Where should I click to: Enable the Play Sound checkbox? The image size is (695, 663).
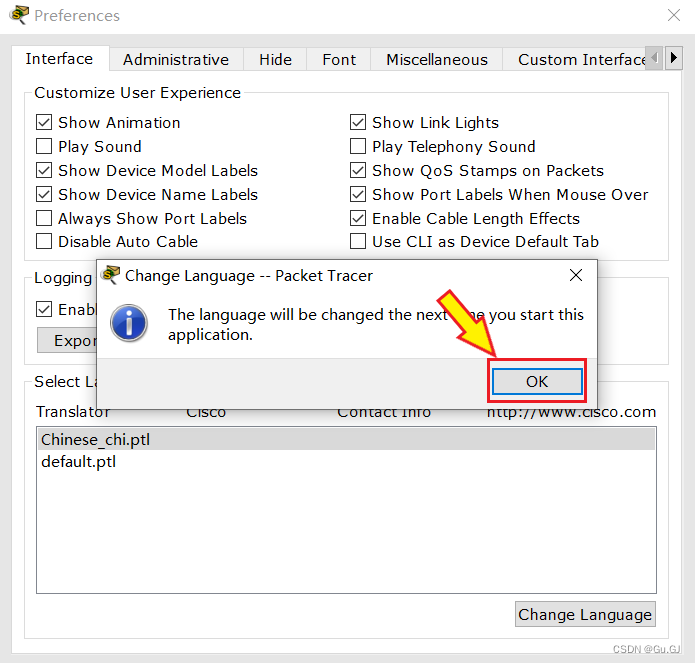(44, 146)
